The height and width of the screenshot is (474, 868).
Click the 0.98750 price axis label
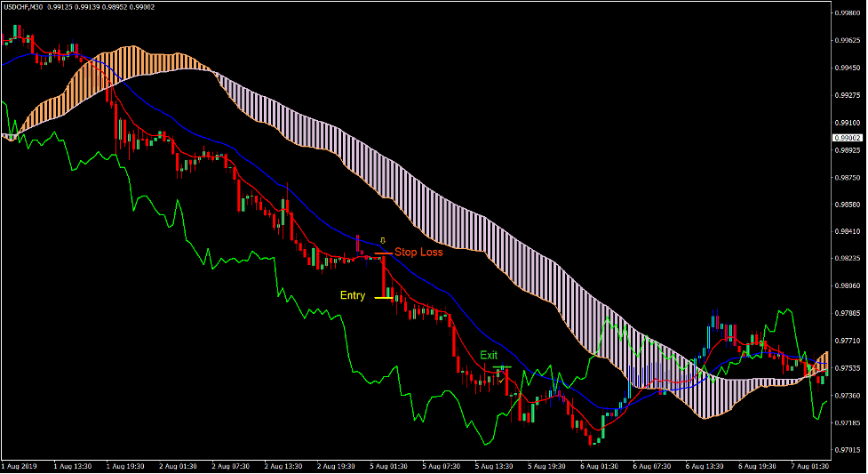(847, 178)
